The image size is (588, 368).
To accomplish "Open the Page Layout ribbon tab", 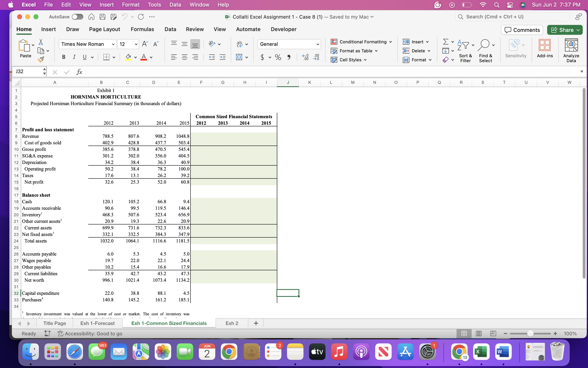I will click(105, 29).
